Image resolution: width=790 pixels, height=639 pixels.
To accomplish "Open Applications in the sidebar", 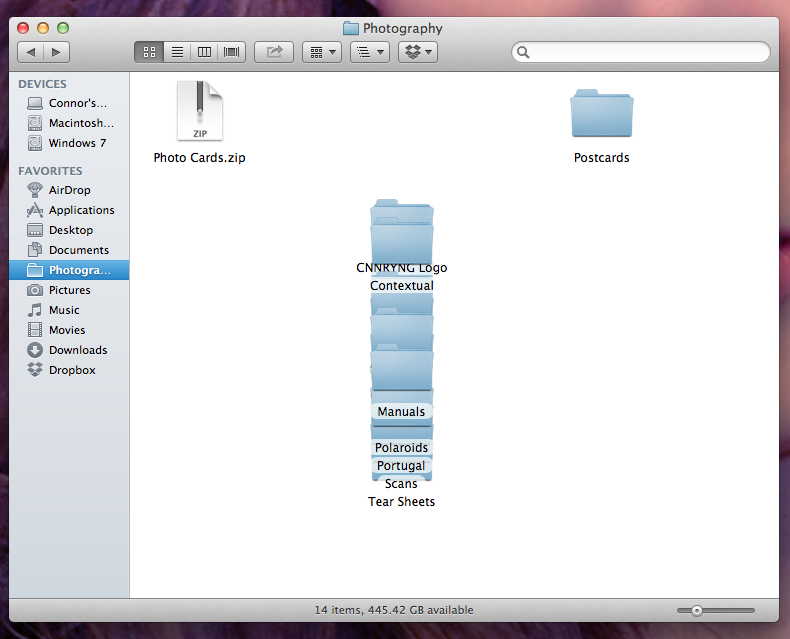I will coord(69,210).
